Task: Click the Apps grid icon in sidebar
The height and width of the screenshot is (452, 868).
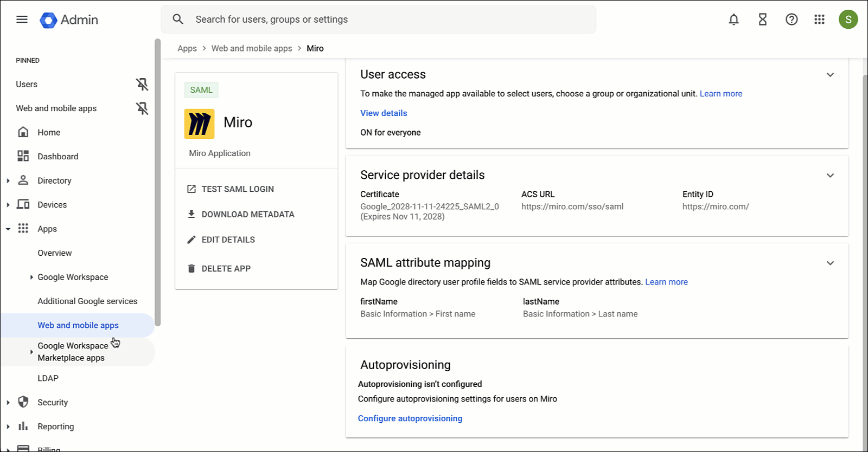Action: click(23, 229)
